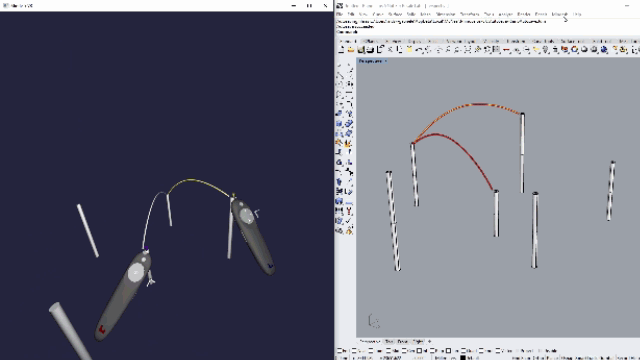Click the plus button to add viewport tab
Image resolution: width=640 pixels, height=360 pixels.
pyautogui.click(x=429, y=341)
